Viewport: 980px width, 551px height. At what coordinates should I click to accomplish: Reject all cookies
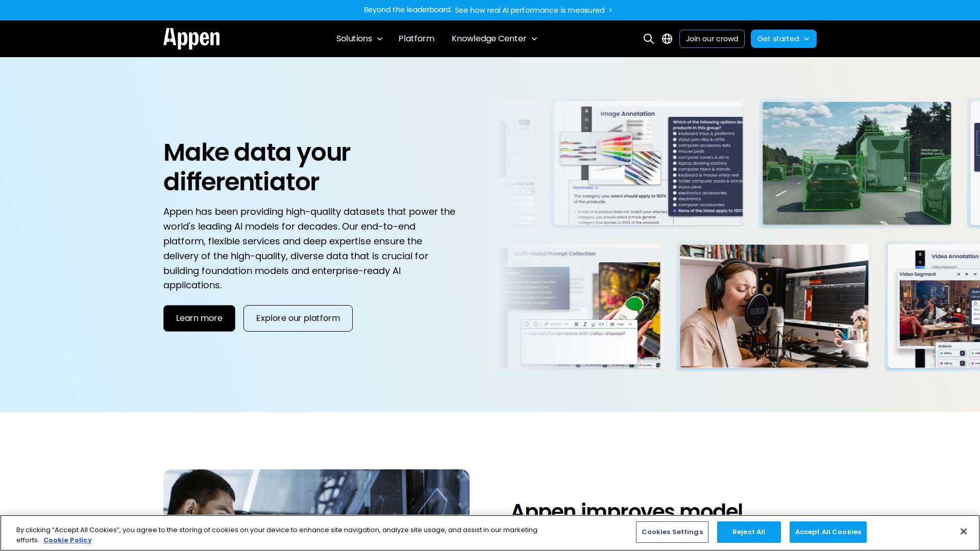tap(748, 532)
